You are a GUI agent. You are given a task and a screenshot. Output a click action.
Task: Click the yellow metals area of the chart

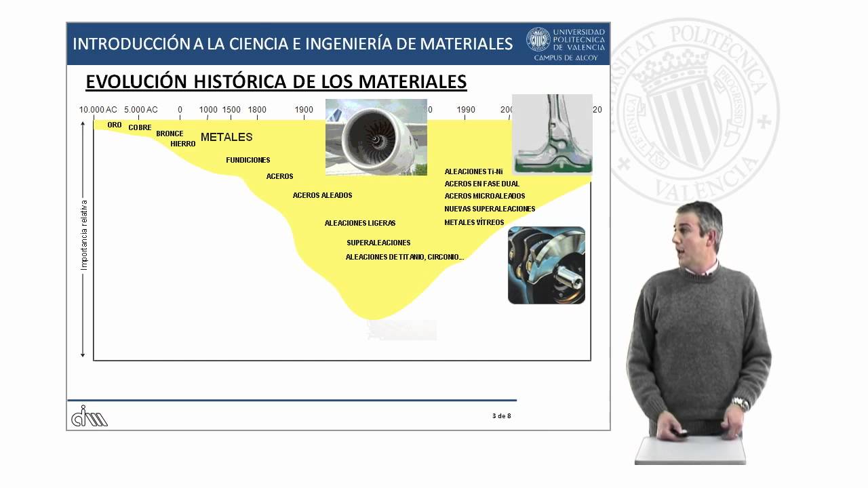pos(380,285)
